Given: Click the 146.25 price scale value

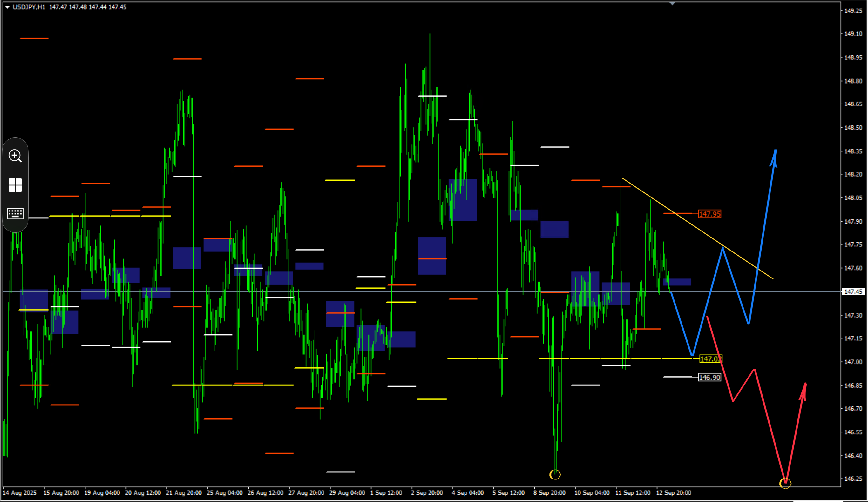Looking at the screenshot, I should [853, 479].
